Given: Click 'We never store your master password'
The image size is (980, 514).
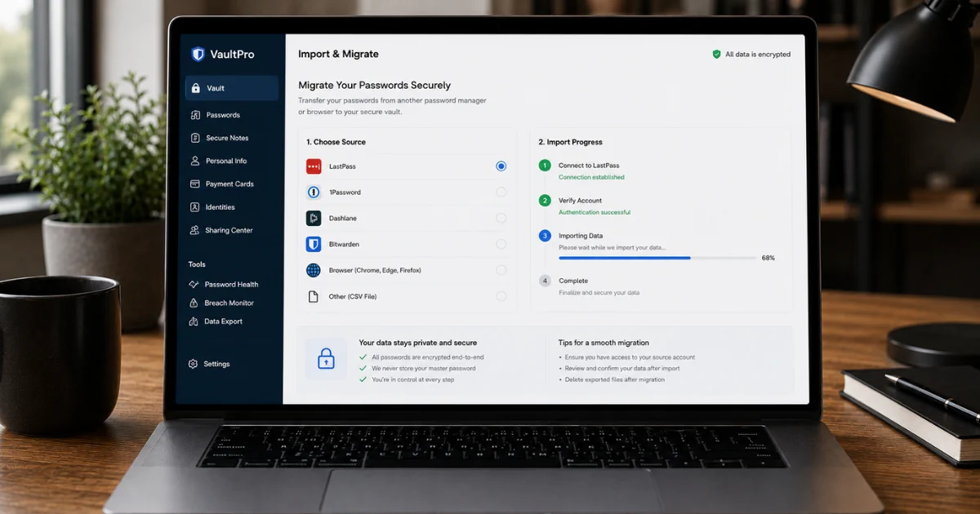Looking at the screenshot, I should tap(424, 368).
